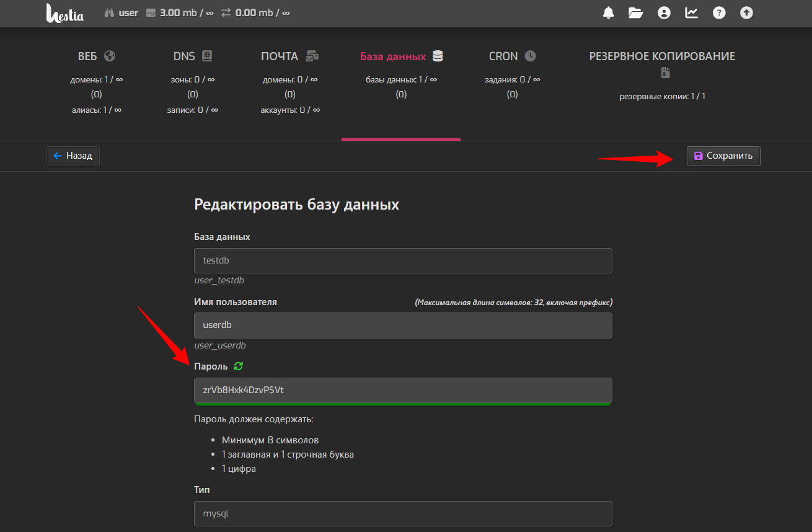Screen dimensions: 812x532
Task: Click the Имя пользователя label
Action: click(236, 302)
